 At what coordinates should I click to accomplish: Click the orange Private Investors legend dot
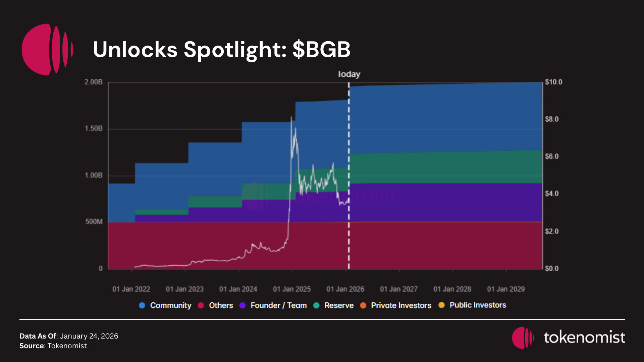[363, 305]
